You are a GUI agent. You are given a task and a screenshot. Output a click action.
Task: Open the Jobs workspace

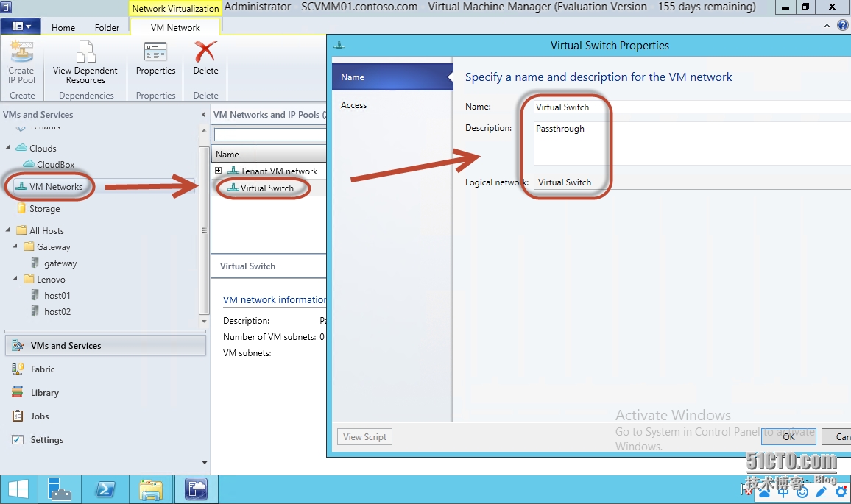tap(105, 416)
